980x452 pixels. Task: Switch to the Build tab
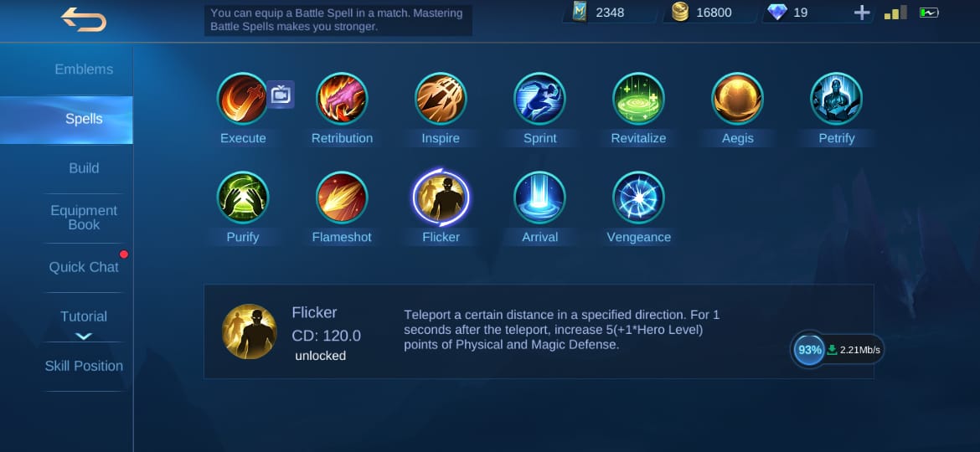pos(84,168)
